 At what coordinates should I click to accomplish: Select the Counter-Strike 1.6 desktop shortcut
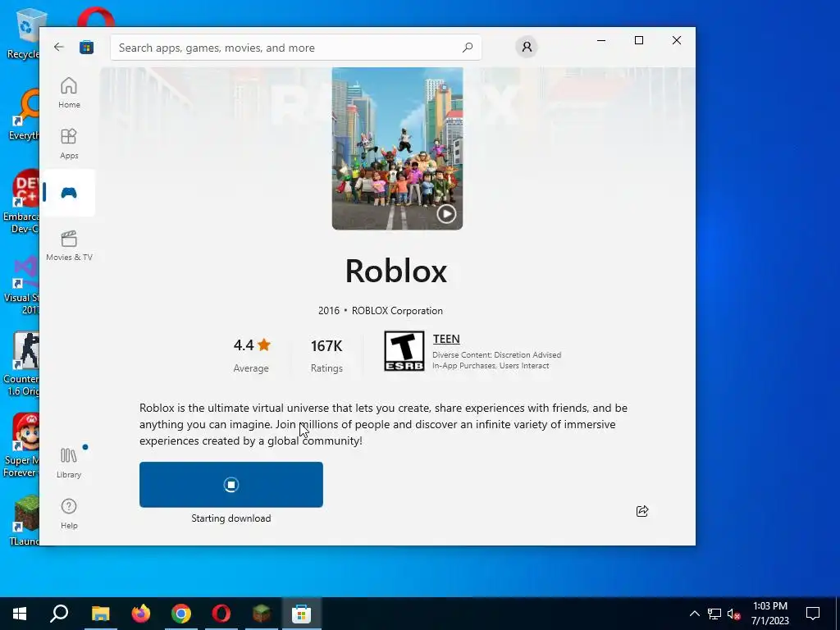(x=21, y=364)
